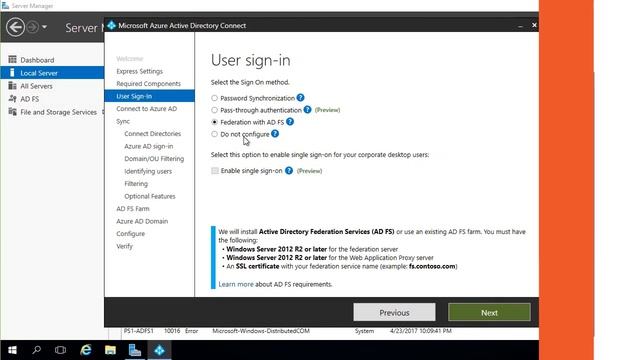
Task: Open Task View on the taskbar
Action: click(x=60, y=350)
